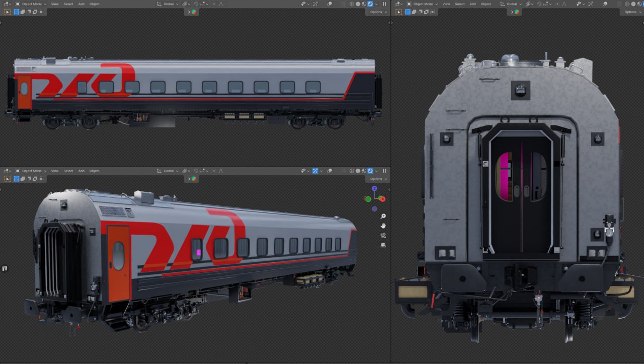644x364 pixels.
Task: Switch perspective/orthographic grid icon in perspective viewport
Action: pyautogui.click(x=383, y=245)
